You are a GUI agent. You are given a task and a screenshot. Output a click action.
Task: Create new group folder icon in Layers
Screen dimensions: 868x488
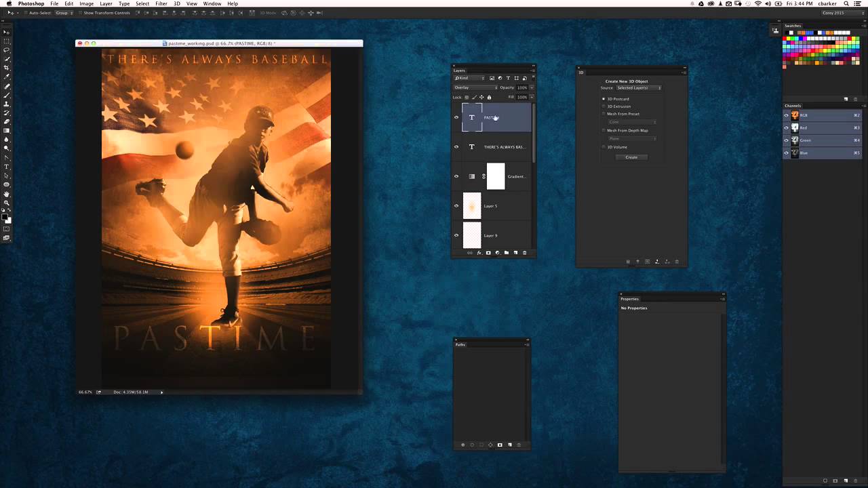(x=507, y=253)
